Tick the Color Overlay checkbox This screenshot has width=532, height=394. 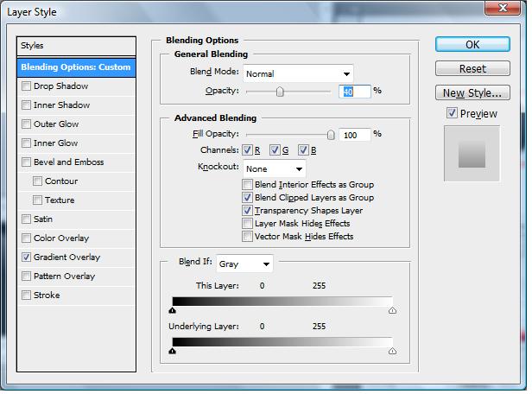tap(26, 238)
